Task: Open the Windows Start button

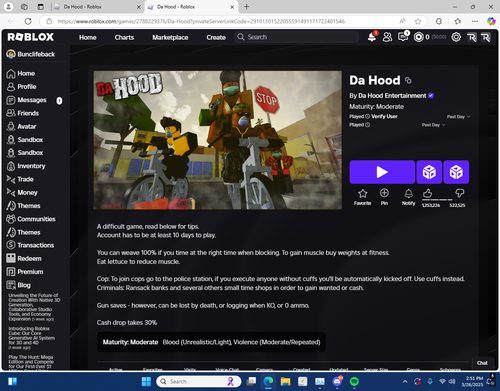Action: [146, 381]
